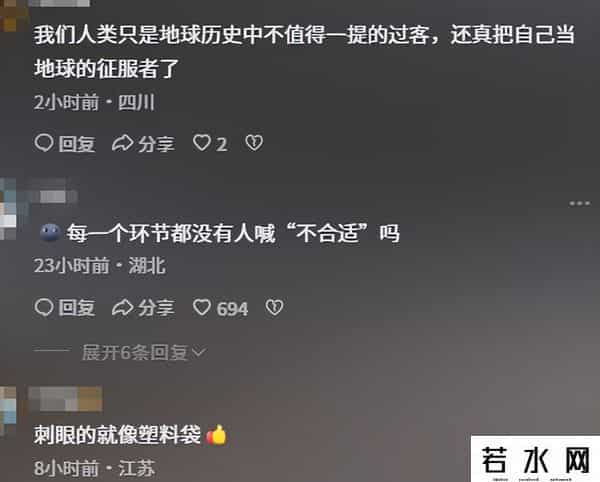
Task: Click the blue face emoji in Hubei comment
Action: pos(50,232)
